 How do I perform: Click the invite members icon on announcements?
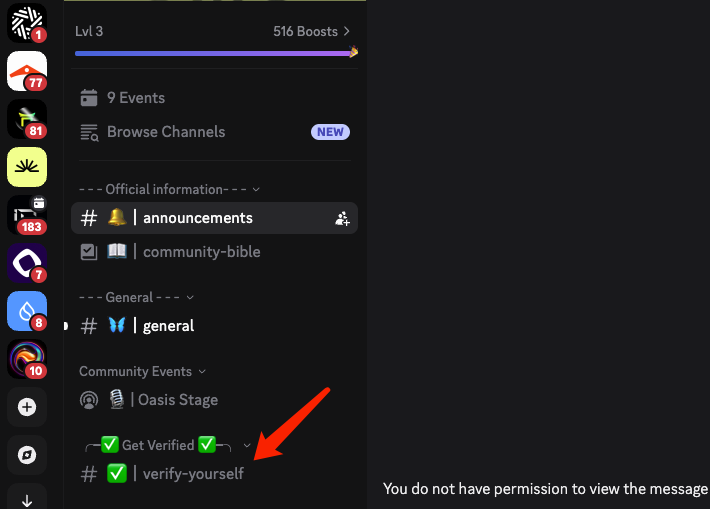(x=342, y=218)
